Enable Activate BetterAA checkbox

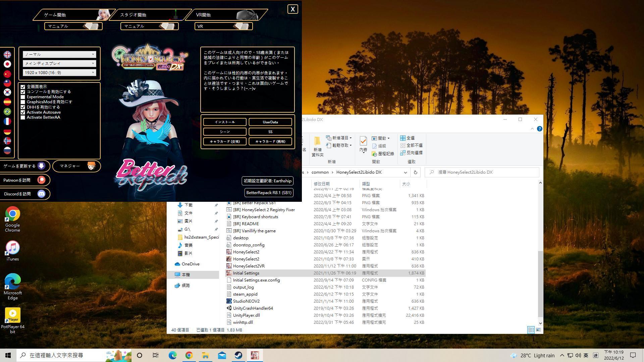[23, 117]
